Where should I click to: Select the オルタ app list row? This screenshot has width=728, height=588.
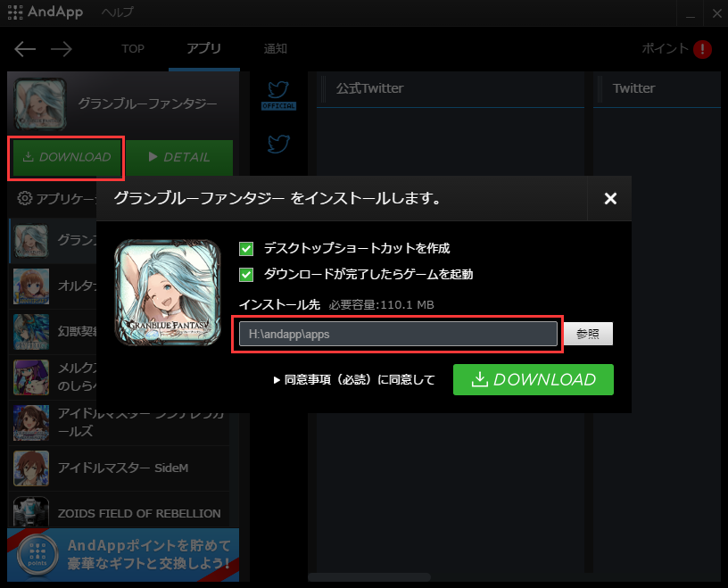click(53, 286)
